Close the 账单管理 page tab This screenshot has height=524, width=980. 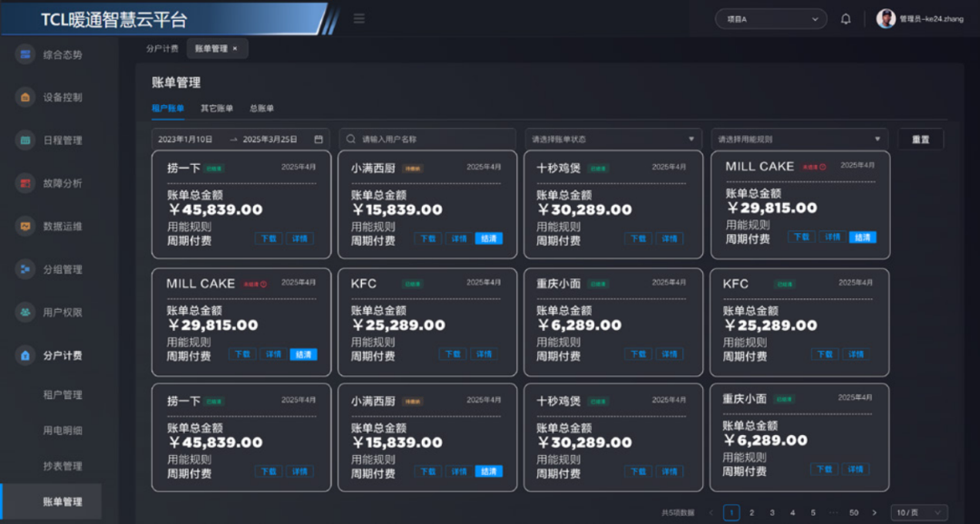click(235, 49)
